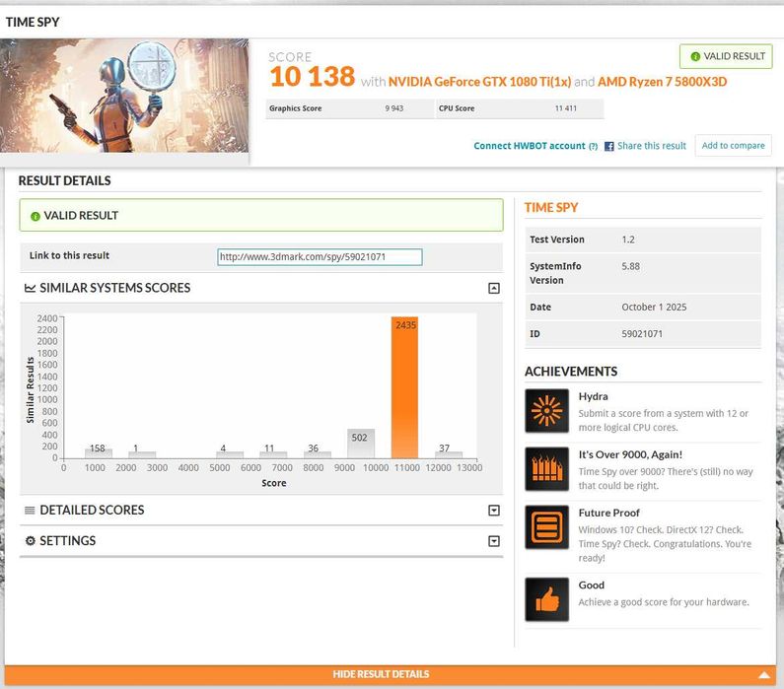
Task: Click the up arrow on Hide Result Details bar
Action: (x=763, y=675)
